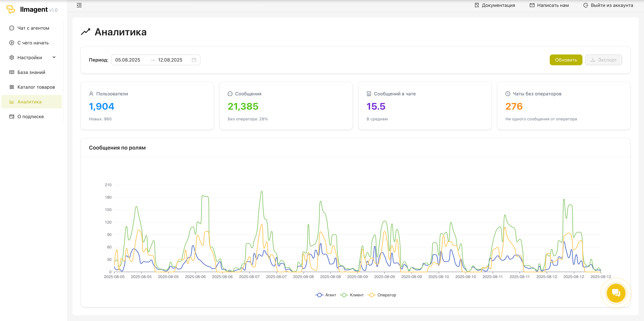
Task: Click the Документация book icon
Action: click(477, 5)
